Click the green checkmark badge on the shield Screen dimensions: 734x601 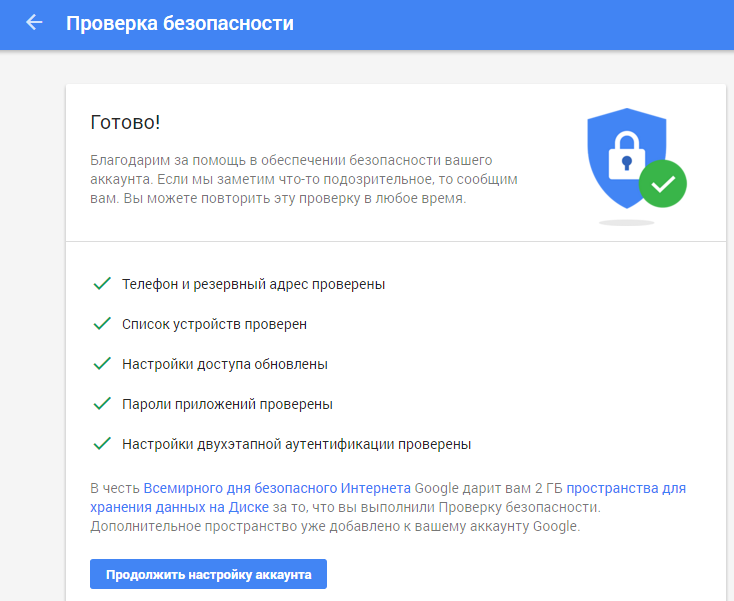(663, 183)
